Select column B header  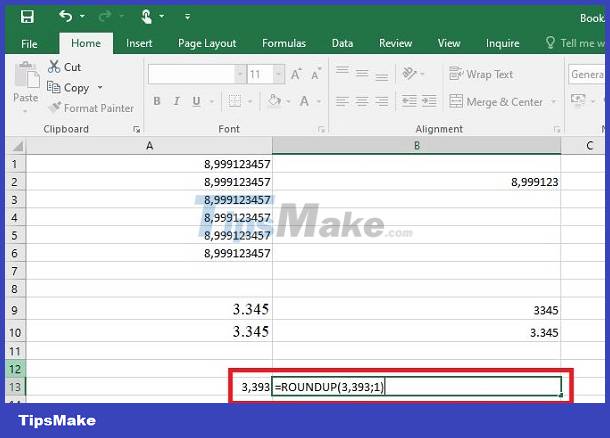pyautogui.click(x=417, y=146)
